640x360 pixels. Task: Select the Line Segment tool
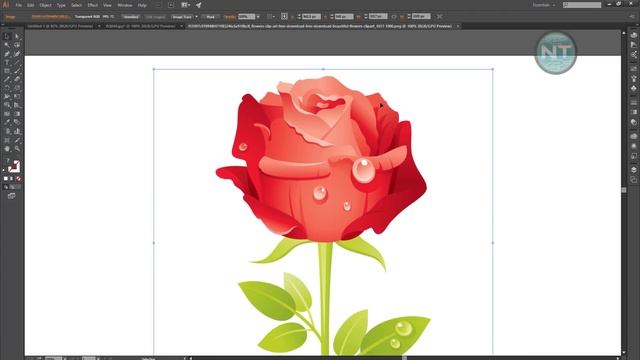click(17, 62)
